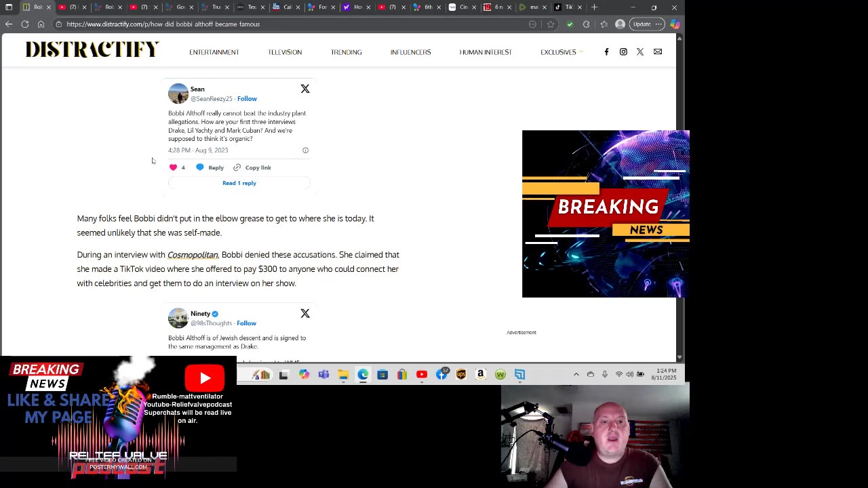Click Sean's profile picture
The image size is (868, 488).
click(x=178, y=94)
